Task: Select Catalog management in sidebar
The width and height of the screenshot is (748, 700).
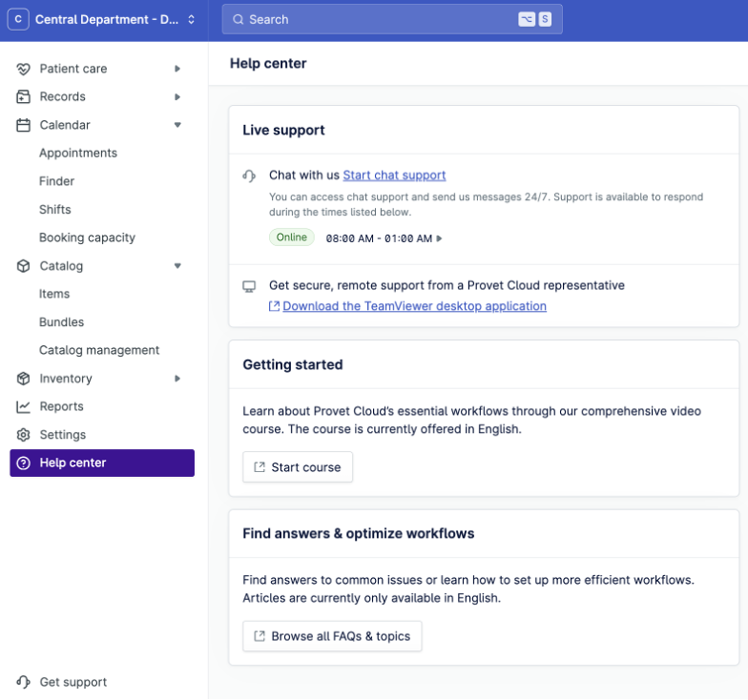Action: click(x=99, y=350)
